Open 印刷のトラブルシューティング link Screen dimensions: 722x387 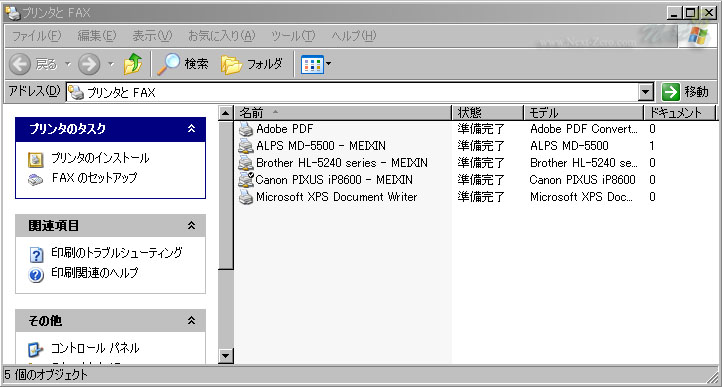pyautogui.click(x=116, y=252)
